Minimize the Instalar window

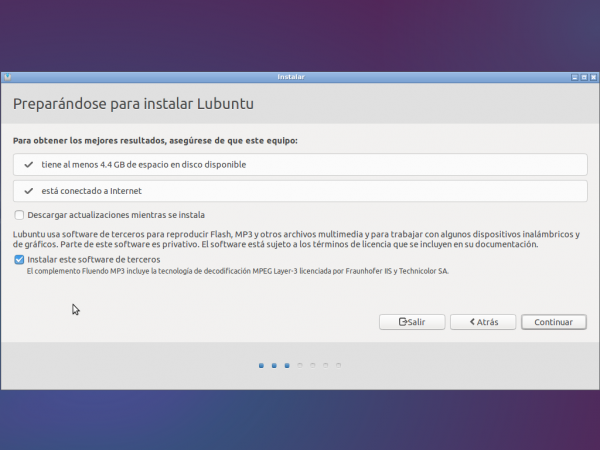[x=574, y=77]
